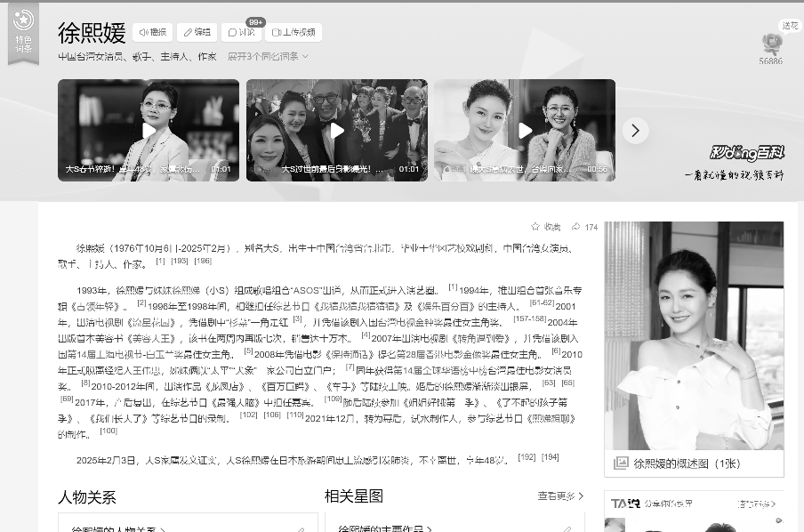Favorite the entry with 收藏 star
Image resolution: width=804 pixels, height=532 pixels.
click(546, 227)
